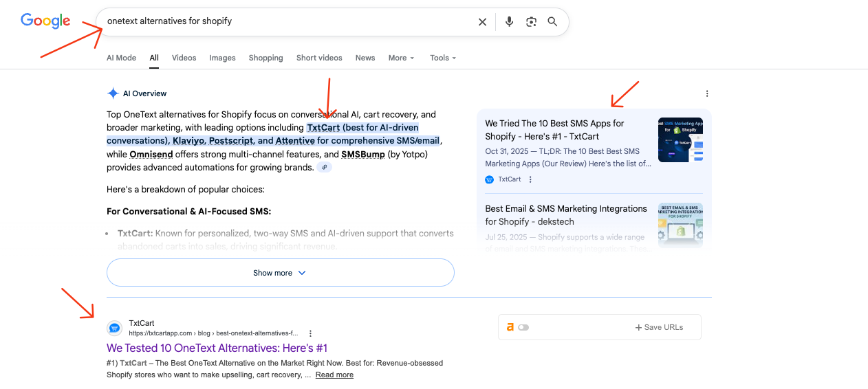Open dekstech integrations article thumbnail
Image resolution: width=868 pixels, height=389 pixels.
tap(680, 225)
